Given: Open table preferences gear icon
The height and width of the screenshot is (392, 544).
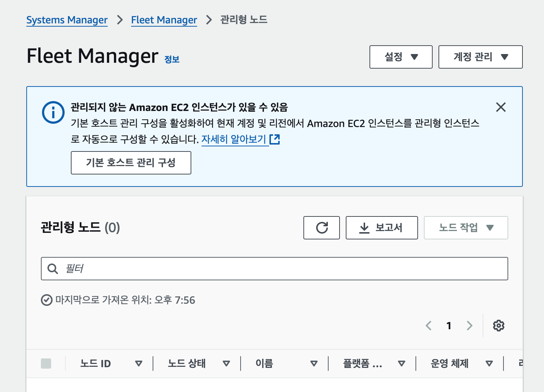Looking at the screenshot, I should coord(498,326).
